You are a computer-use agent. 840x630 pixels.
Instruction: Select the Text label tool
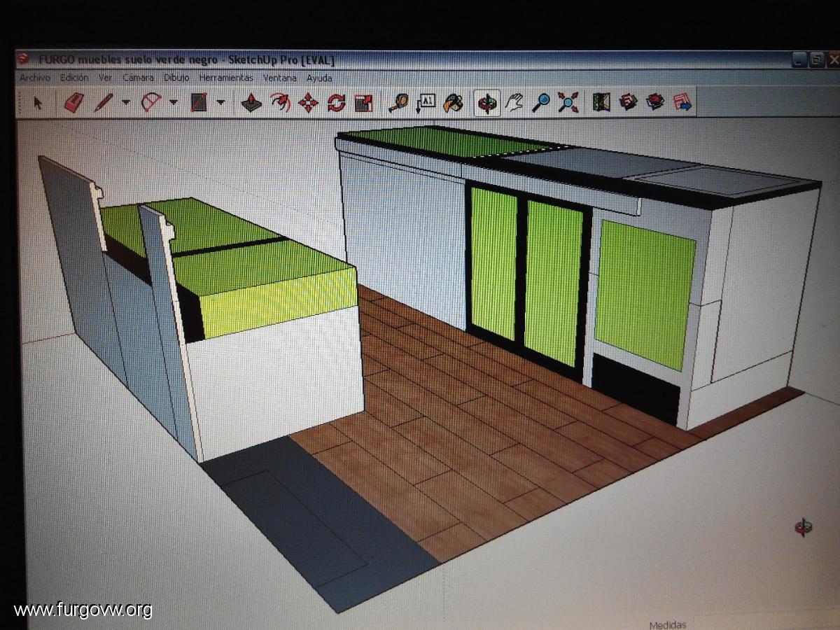tap(426, 103)
